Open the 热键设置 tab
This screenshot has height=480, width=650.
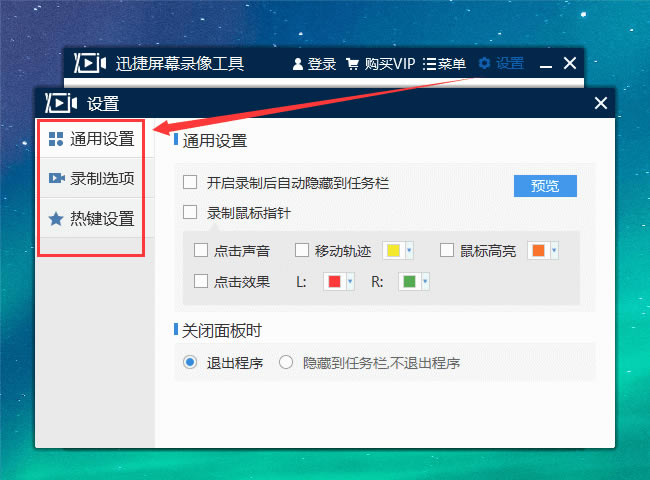click(x=101, y=218)
